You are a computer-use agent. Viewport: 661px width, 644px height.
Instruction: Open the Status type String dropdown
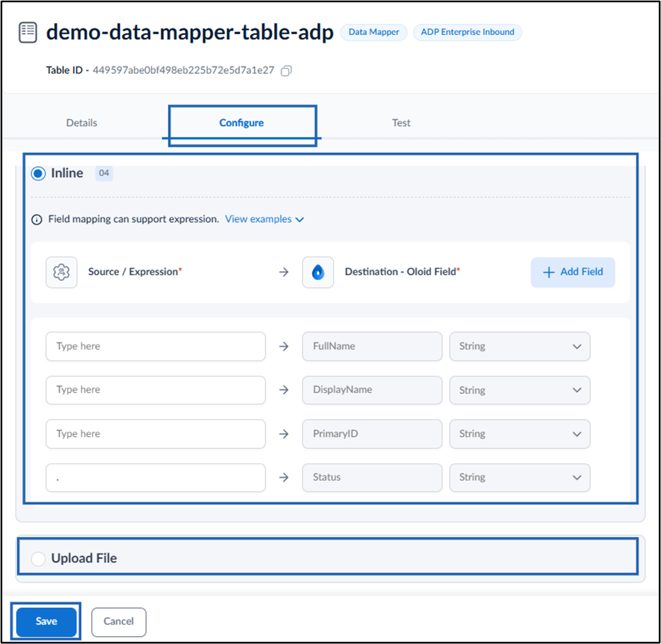pos(520,477)
